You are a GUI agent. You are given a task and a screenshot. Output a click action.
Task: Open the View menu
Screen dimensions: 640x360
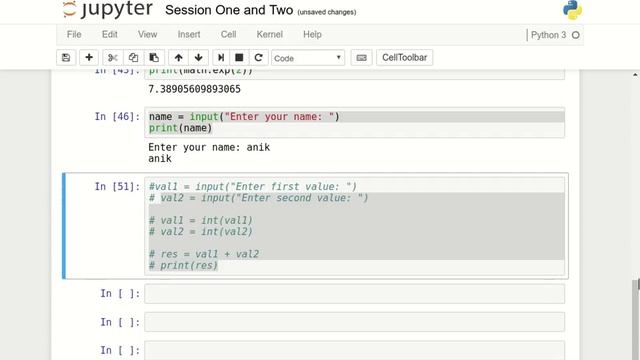click(147, 34)
